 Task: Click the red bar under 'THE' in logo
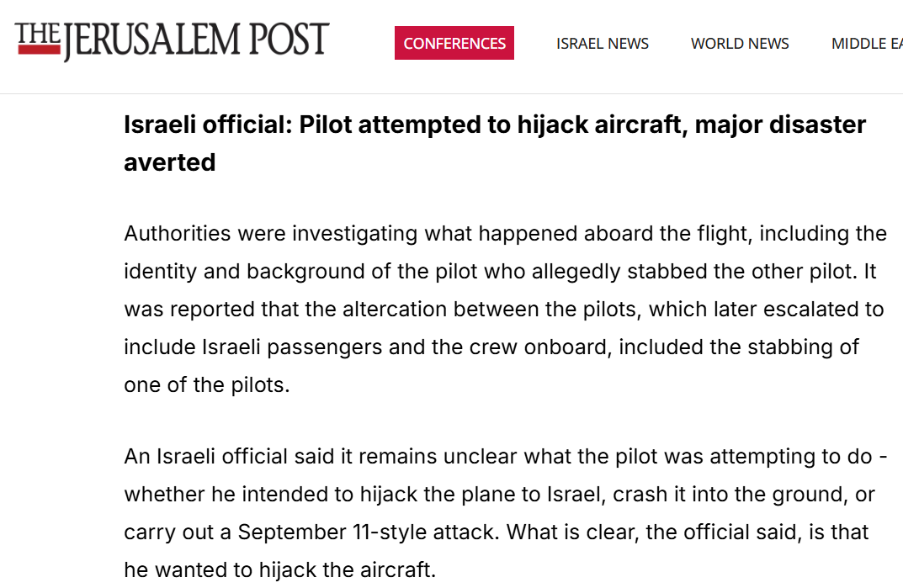pyautogui.click(x=40, y=50)
